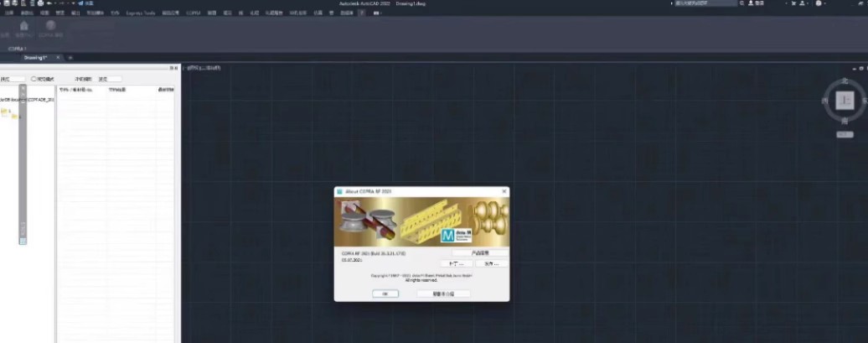The height and width of the screenshot is (343, 868).
Task: Click the ViewCube top face
Action: pos(845,101)
